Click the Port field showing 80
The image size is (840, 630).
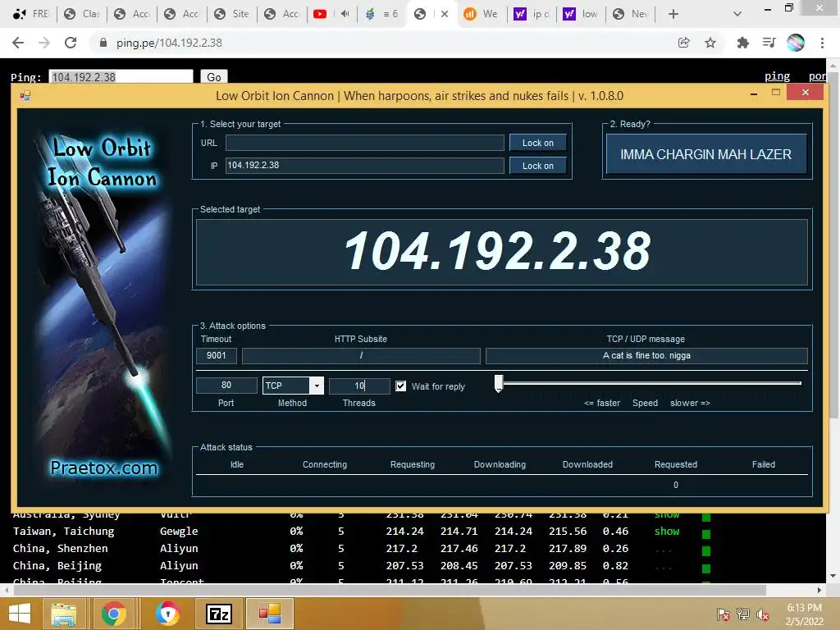click(226, 386)
